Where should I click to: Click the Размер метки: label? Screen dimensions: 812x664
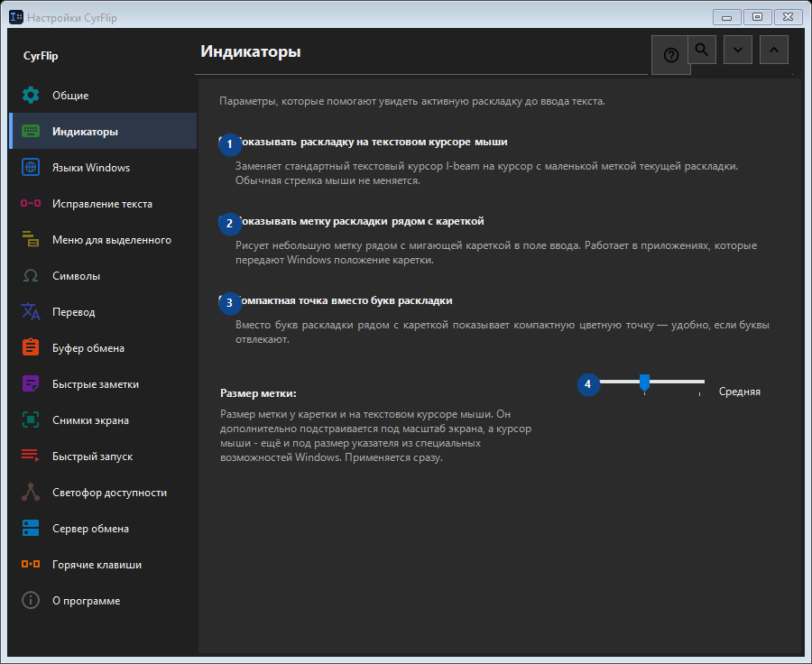258,393
